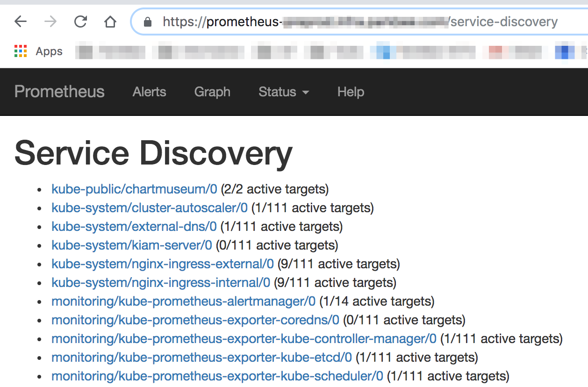Click the Prometheus brand link
This screenshot has height=387, width=588.
coord(59,92)
